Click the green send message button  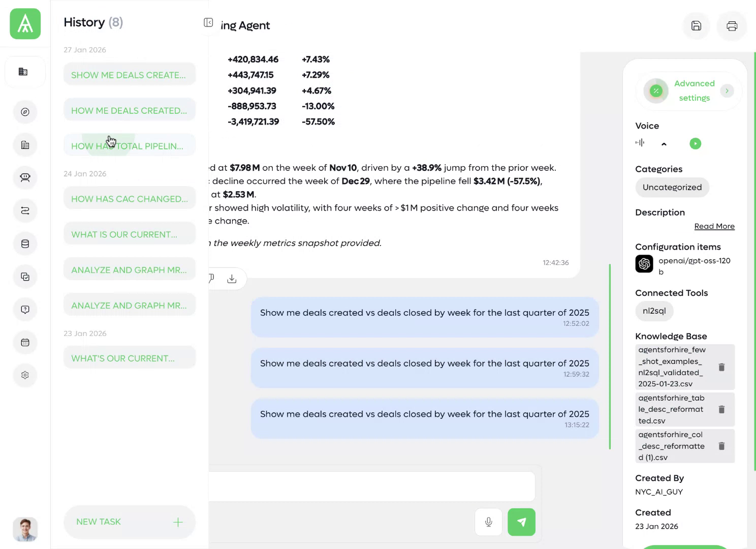[x=521, y=522]
